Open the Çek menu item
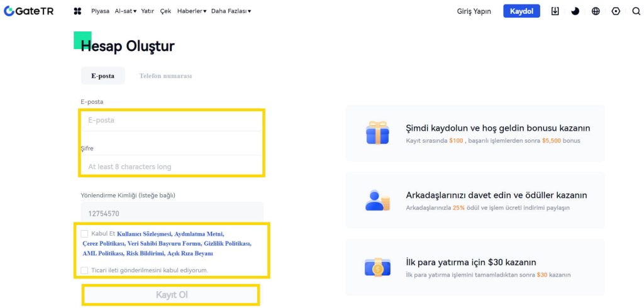Viewport: 644px width, 308px height. tap(165, 11)
